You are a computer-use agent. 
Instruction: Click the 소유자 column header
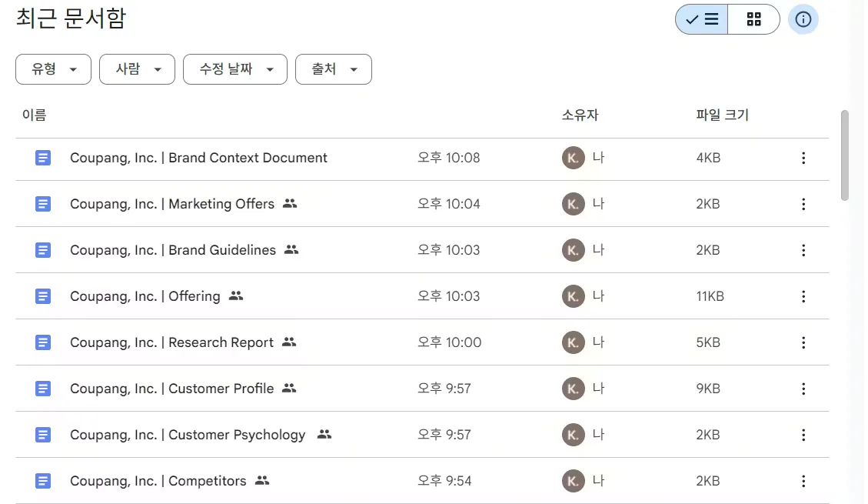click(x=580, y=115)
